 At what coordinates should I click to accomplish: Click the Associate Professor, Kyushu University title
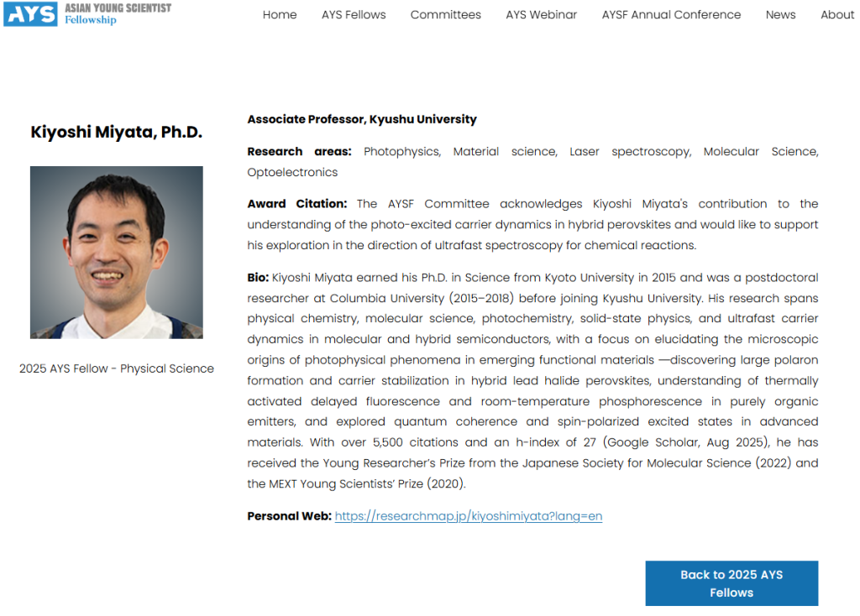coord(362,119)
